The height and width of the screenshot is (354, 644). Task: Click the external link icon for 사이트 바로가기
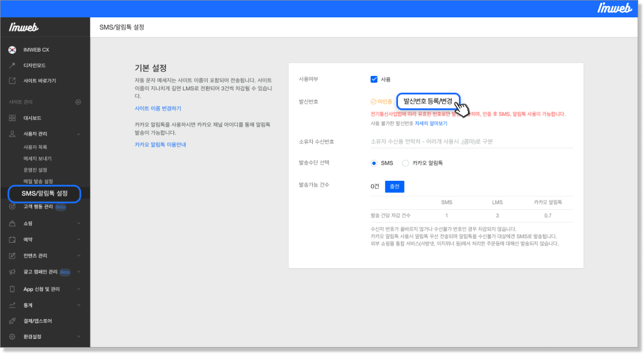click(x=12, y=81)
